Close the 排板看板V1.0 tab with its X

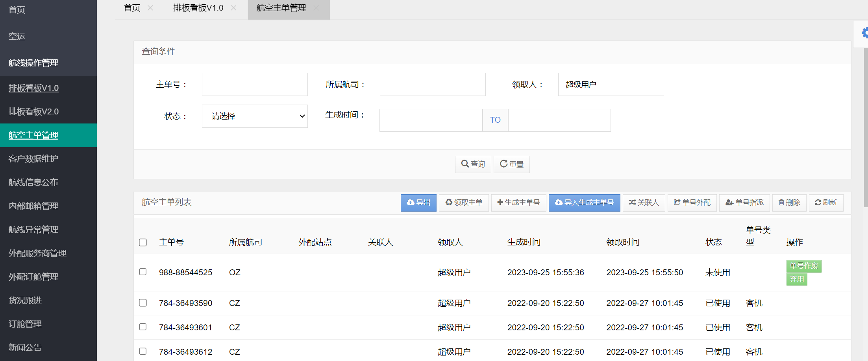pos(233,8)
